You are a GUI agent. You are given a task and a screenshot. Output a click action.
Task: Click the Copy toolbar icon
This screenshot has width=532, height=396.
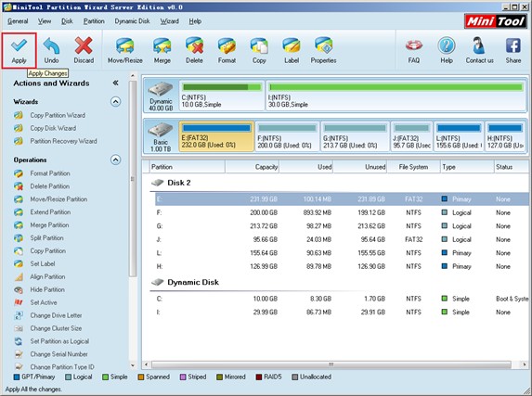click(x=259, y=50)
